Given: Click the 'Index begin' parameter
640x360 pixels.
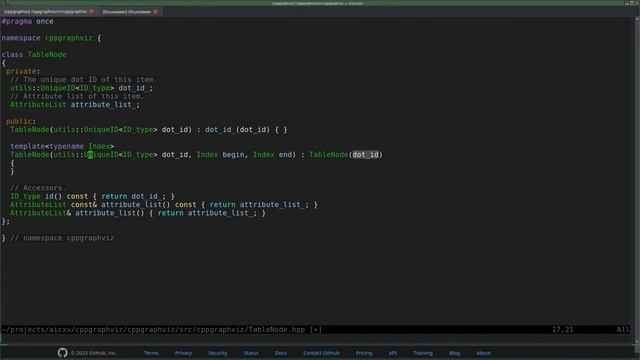Looking at the screenshot, I should [x=220, y=155].
